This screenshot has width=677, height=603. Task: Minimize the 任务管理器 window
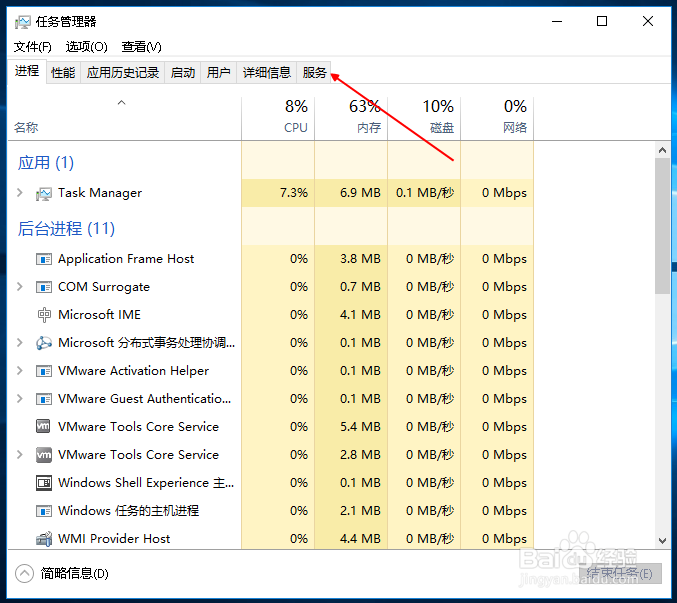point(557,21)
